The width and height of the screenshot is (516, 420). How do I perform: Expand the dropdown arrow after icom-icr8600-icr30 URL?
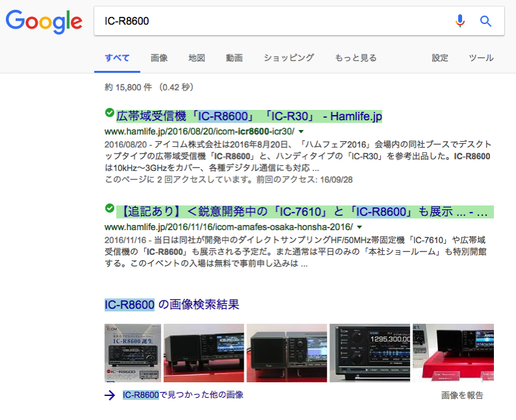click(301, 132)
